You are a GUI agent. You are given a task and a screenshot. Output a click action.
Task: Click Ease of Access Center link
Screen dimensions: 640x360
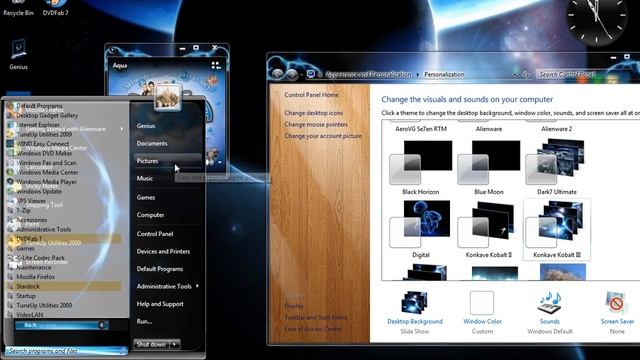(313, 329)
